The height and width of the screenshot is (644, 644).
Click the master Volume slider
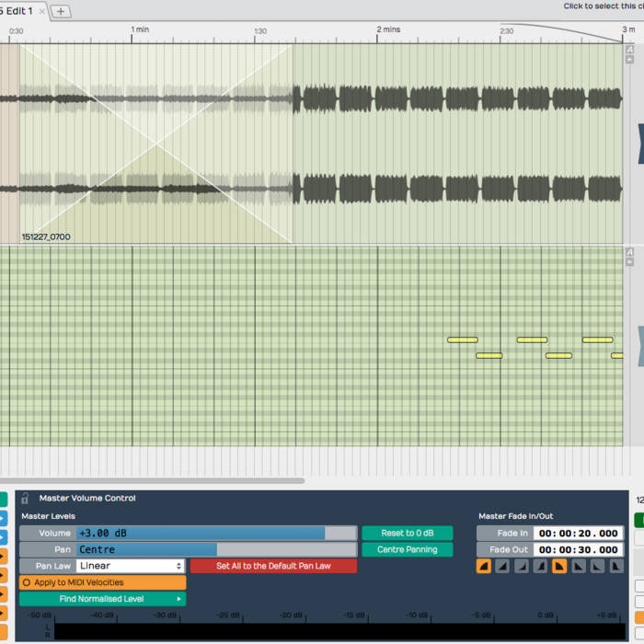pyautogui.click(x=215, y=534)
